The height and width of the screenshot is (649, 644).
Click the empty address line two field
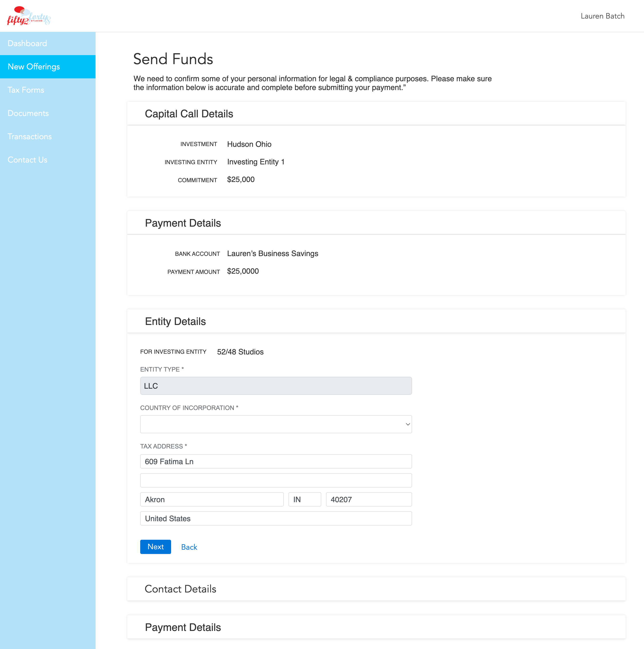tap(276, 480)
